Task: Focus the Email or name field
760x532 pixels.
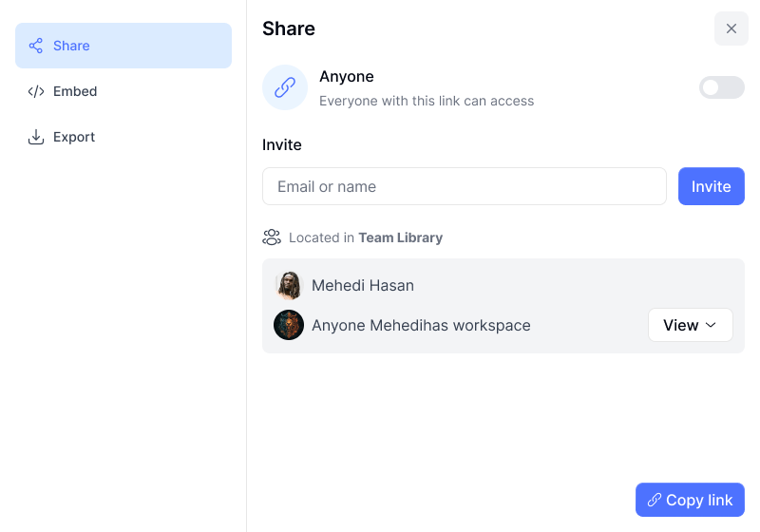Action: point(465,186)
